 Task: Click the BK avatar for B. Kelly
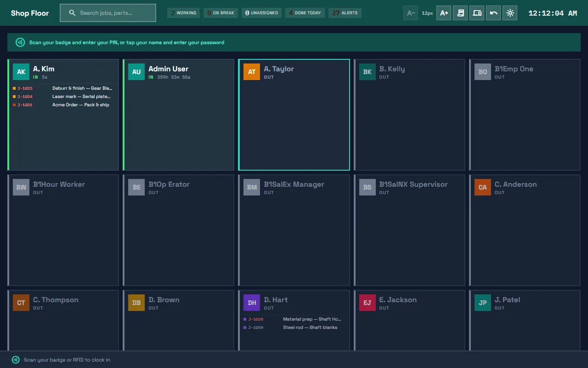pyautogui.click(x=367, y=72)
